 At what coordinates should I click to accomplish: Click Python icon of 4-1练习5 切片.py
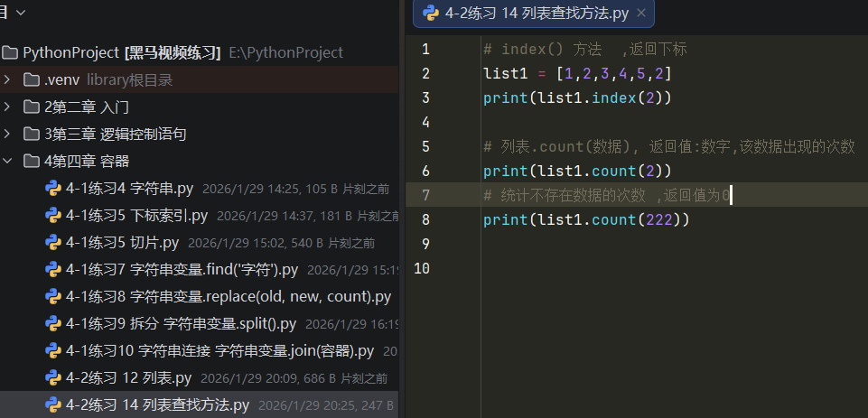pyautogui.click(x=52, y=243)
